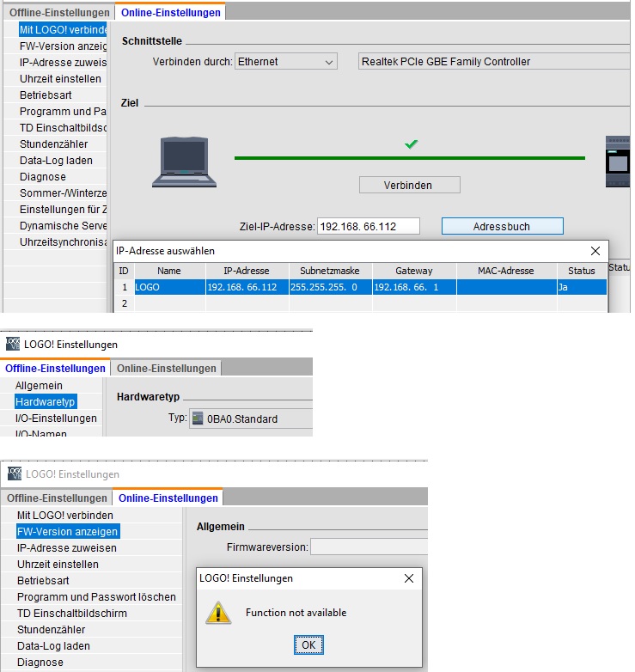
Task: Click the laptop computer icon
Action: coord(184,162)
